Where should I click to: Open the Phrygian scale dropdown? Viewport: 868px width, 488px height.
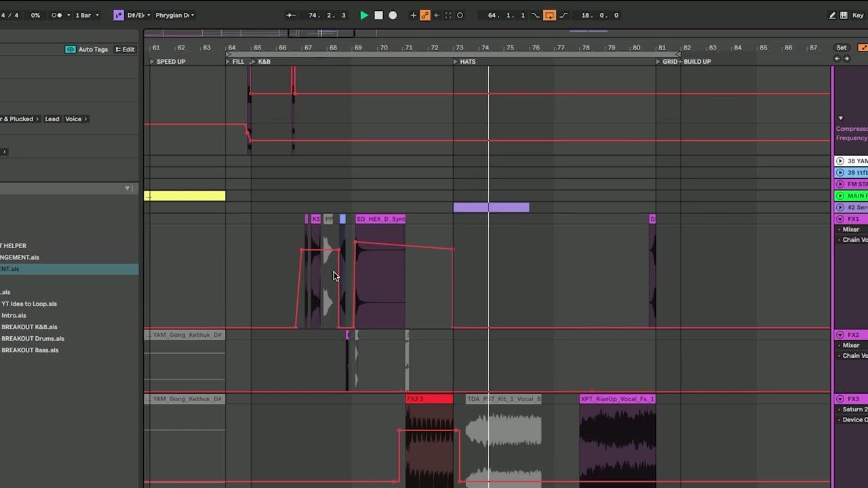coord(174,15)
